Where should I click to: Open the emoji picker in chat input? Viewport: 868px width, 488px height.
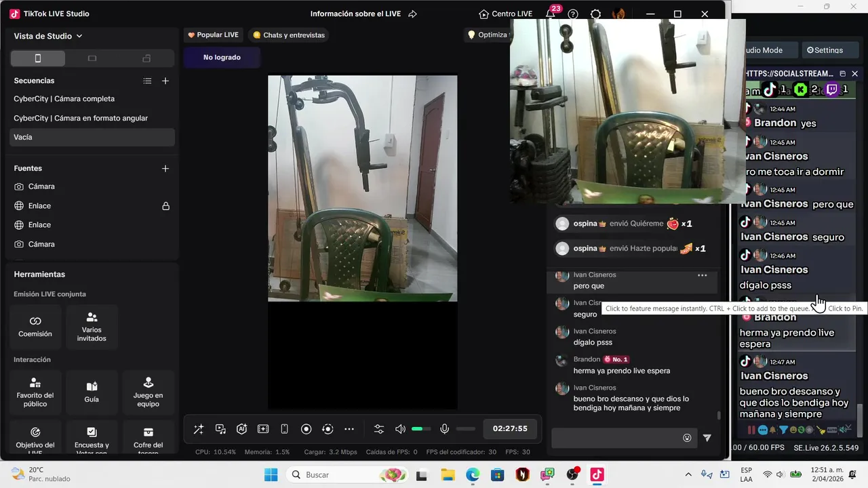[687, 438]
